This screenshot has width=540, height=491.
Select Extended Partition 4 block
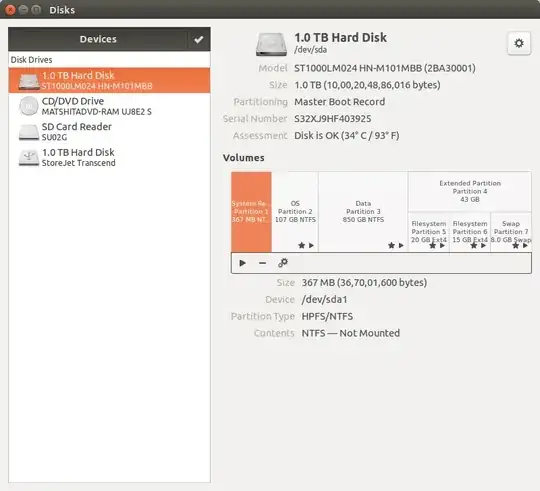[470, 191]
